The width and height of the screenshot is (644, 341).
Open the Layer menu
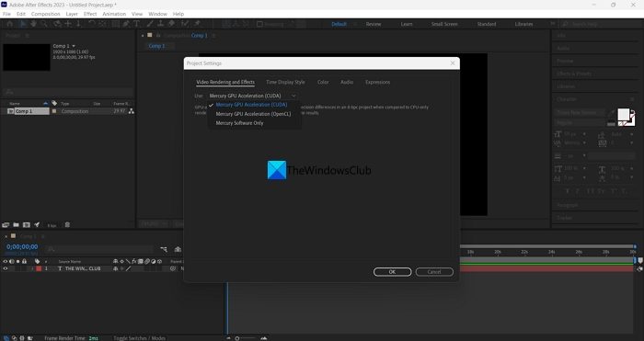pos(72,14)
